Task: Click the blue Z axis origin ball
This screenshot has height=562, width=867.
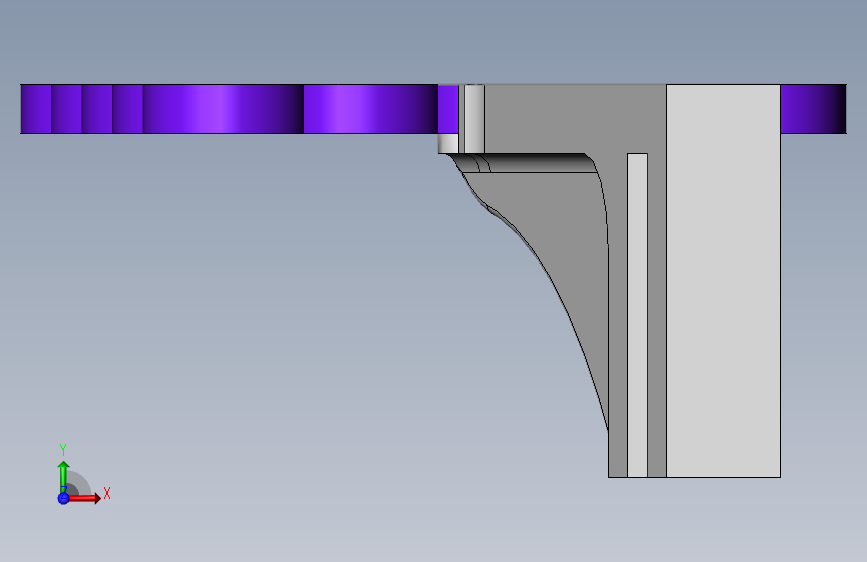Action: (x=63, y=498)
